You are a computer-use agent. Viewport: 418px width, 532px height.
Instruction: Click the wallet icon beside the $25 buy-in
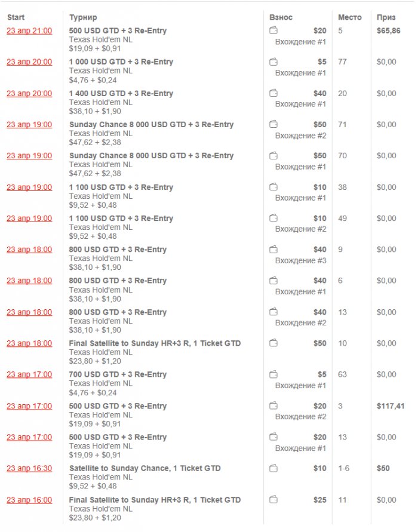tap(273, 500)
